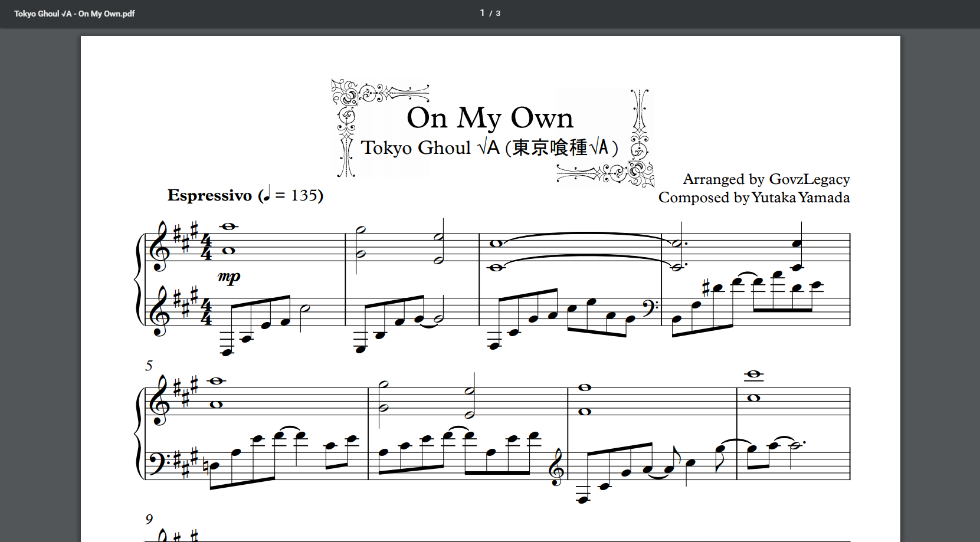Click the mp dynamic marking
The height and width of the screenshot is (542, 980).
click(229, 276)
